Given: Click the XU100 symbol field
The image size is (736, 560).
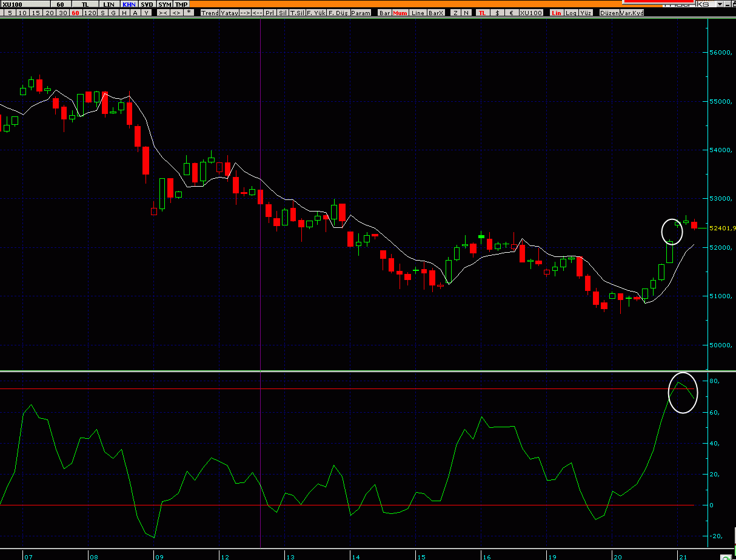Looking at the screenshot, I should point(25,4).
